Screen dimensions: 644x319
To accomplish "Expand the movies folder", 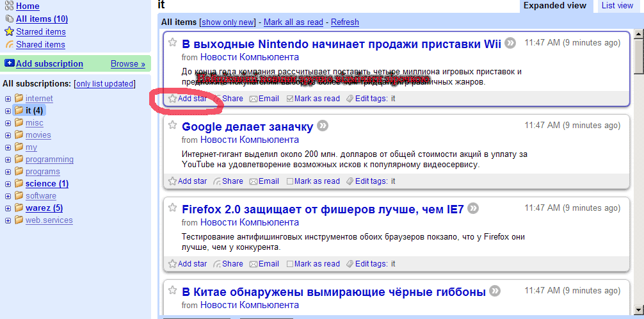I will click(x=8, y=135).
